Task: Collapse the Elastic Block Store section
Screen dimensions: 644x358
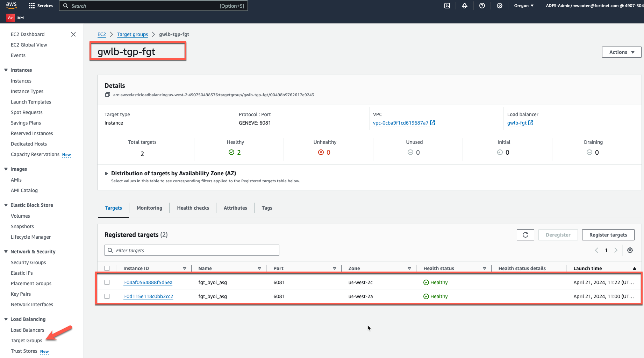Action: [6, 205]
